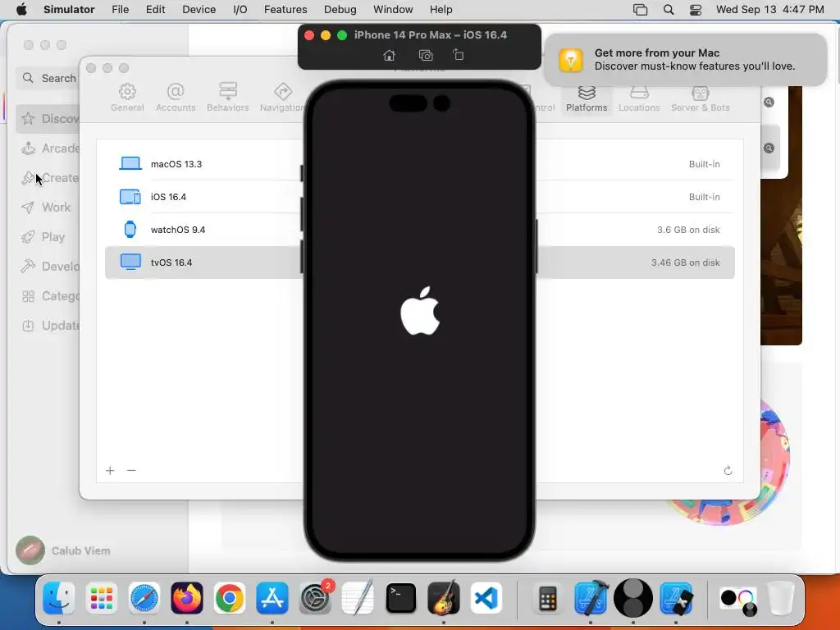840x630 pixels.
Task: Click the Spotlight search icon in menu bar
Action: (669, 10)
